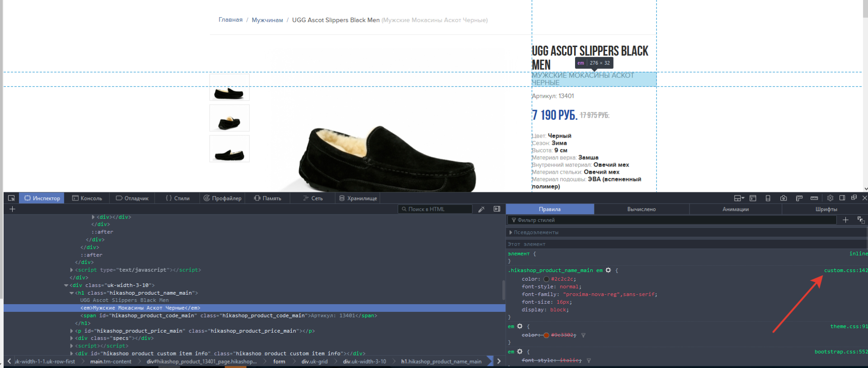The height and width of the screenshot is (368, 868).
Task: Click the add new style rule plus
Action: (845, 220)
